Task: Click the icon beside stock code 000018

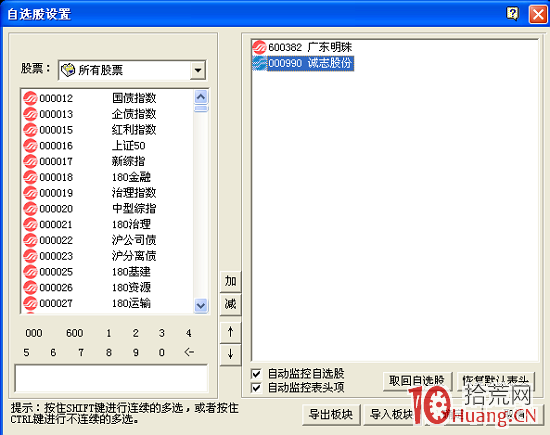Action: (x=30, y=177)
